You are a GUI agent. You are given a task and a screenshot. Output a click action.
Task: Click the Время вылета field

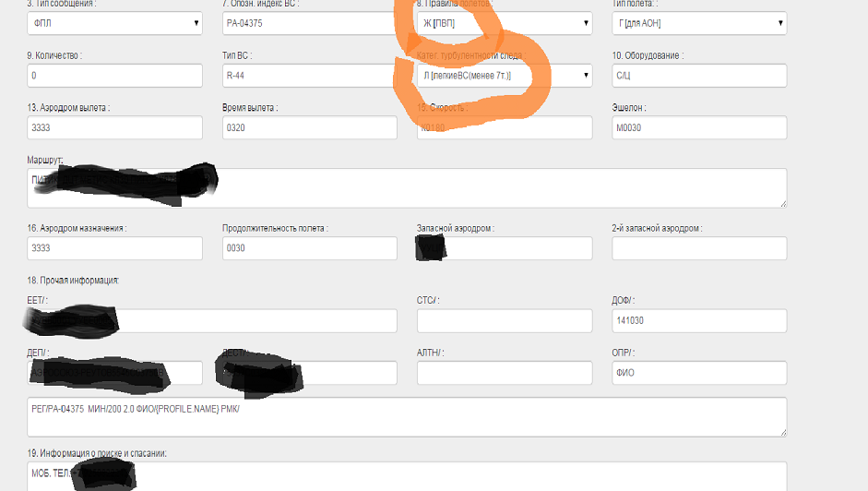(309, 127)
